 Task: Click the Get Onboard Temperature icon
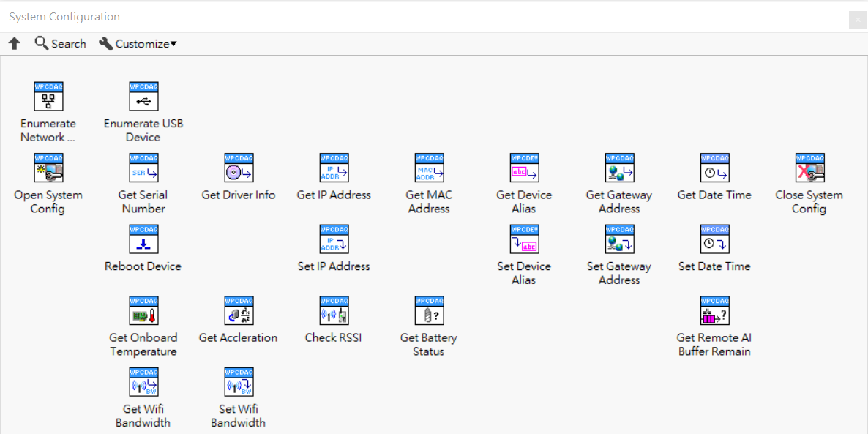(143, 310)
